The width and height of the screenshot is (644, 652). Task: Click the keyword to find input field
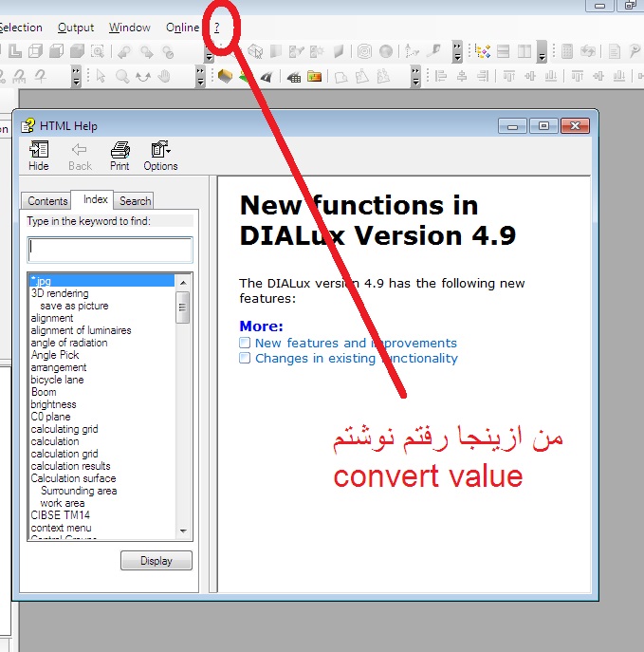pos(110,250)
